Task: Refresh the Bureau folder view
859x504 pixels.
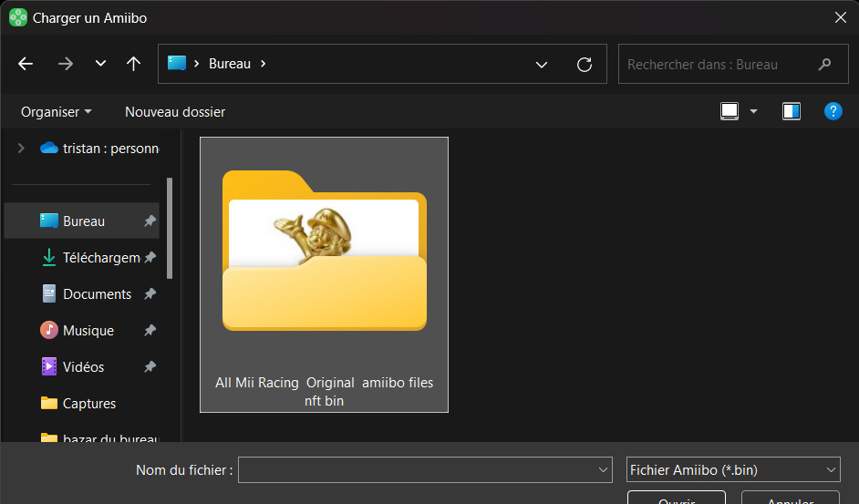Action: (585, 65)
